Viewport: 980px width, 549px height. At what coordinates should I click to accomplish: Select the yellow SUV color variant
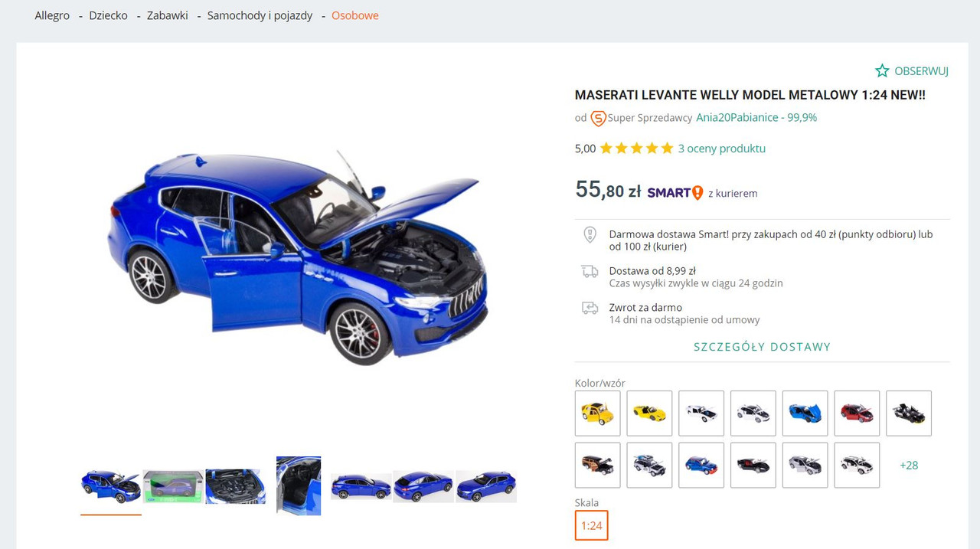(598, 413)
